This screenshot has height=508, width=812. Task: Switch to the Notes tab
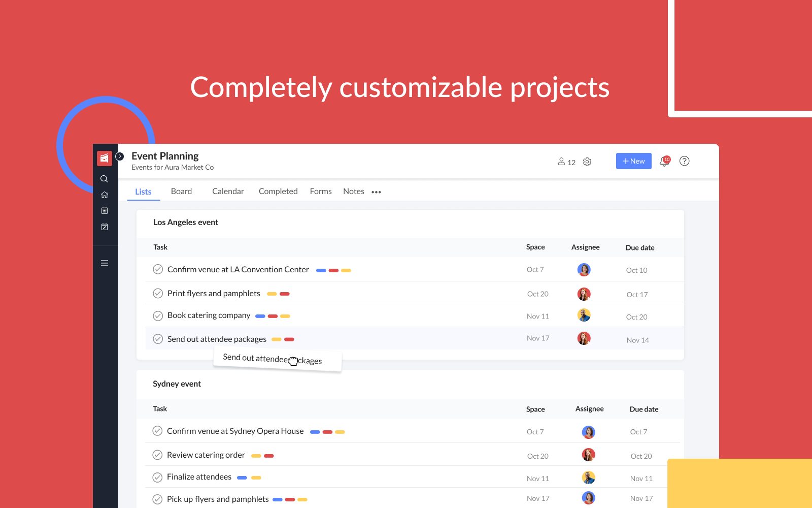(354, 192)
